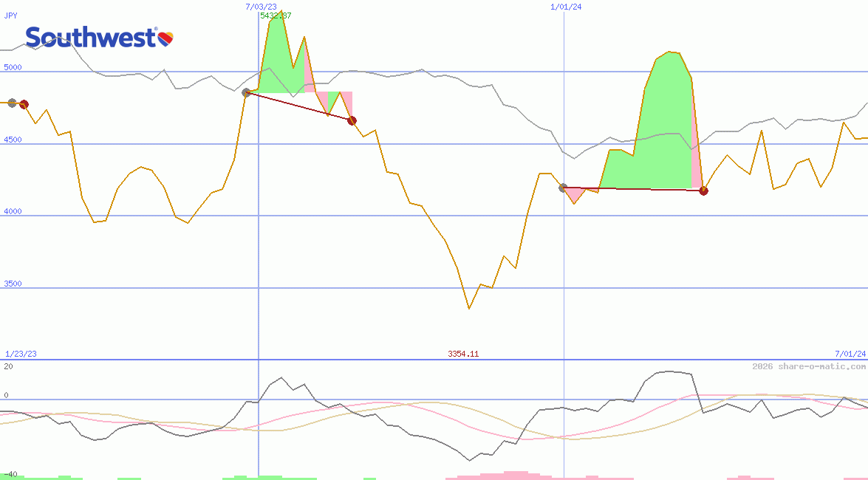Click the Southwest heart logo icon
This screenshot has width=868, height=480.
click(165, 38)
